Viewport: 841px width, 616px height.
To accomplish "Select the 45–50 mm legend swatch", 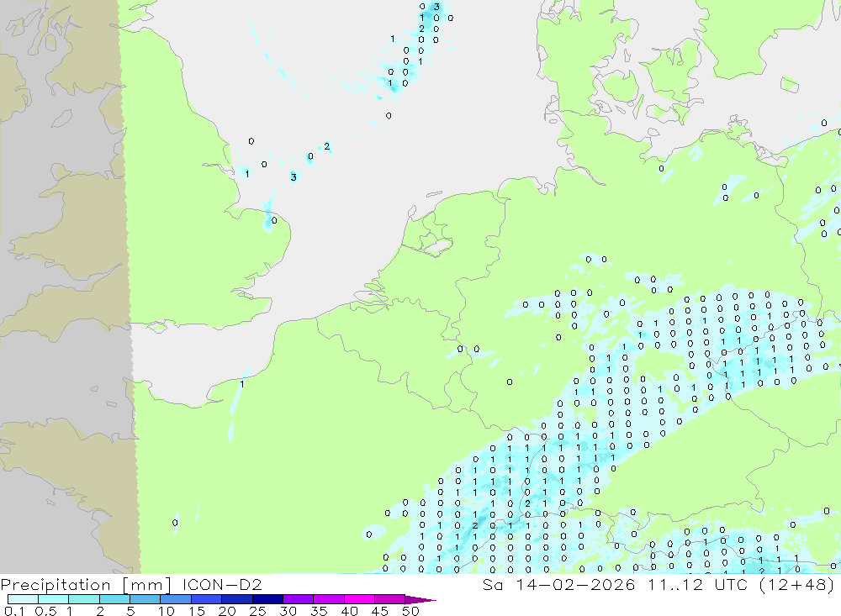I will tap(389, 599).
